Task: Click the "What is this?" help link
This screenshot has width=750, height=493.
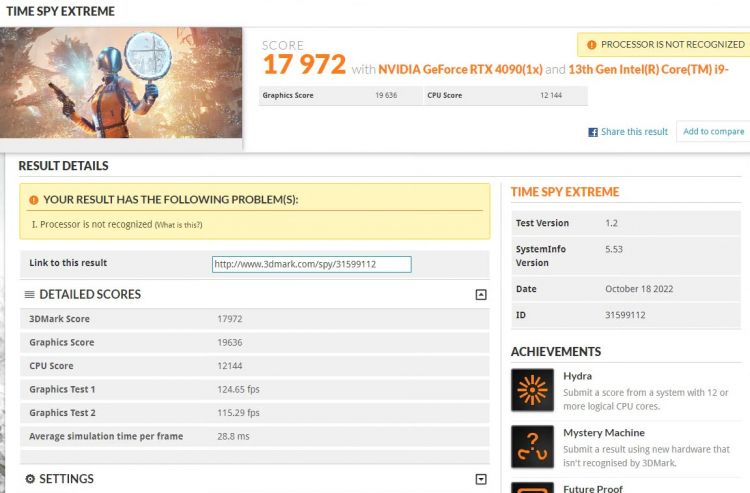Action: (x=178, y=225)
